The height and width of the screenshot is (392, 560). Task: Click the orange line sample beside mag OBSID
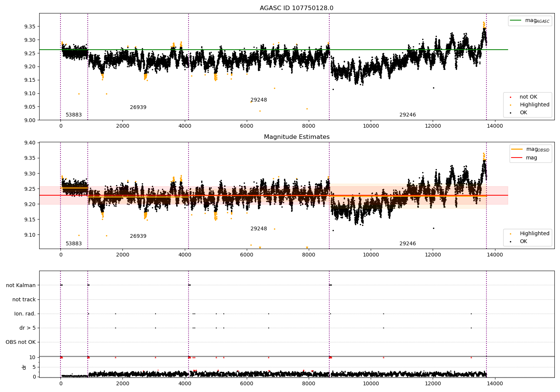(x=517, y=149)
